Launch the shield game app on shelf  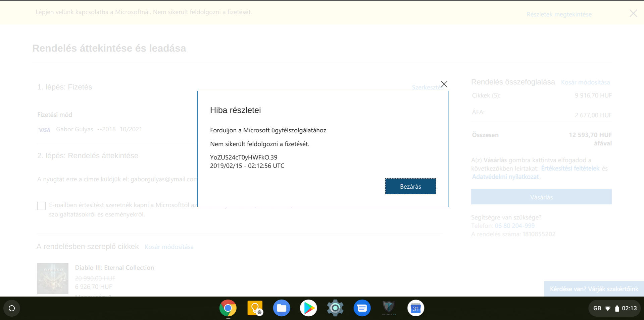tap(389, 308)
